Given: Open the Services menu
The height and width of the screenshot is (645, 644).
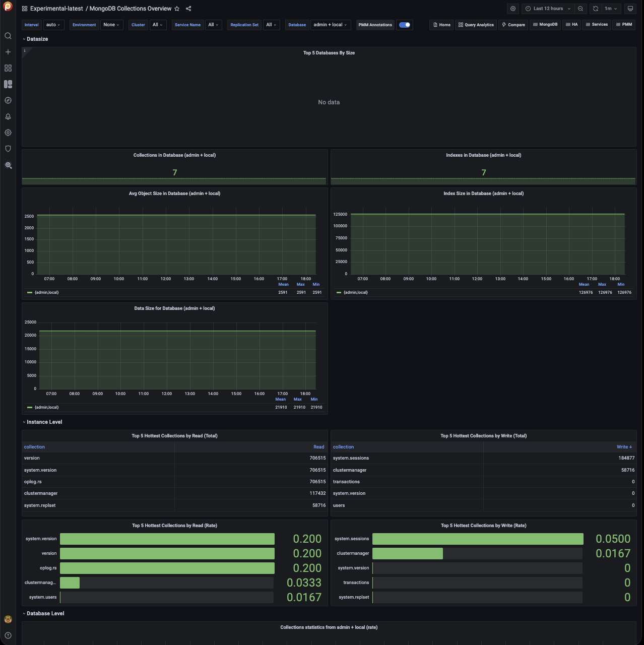Looking at the screenshot, I should tap(597, 25).
